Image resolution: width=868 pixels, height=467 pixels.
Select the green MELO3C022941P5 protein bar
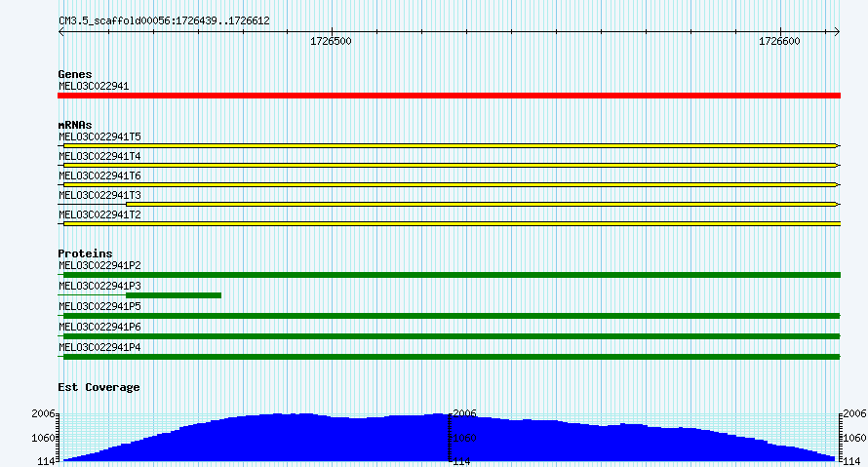(x=452, y=316)
